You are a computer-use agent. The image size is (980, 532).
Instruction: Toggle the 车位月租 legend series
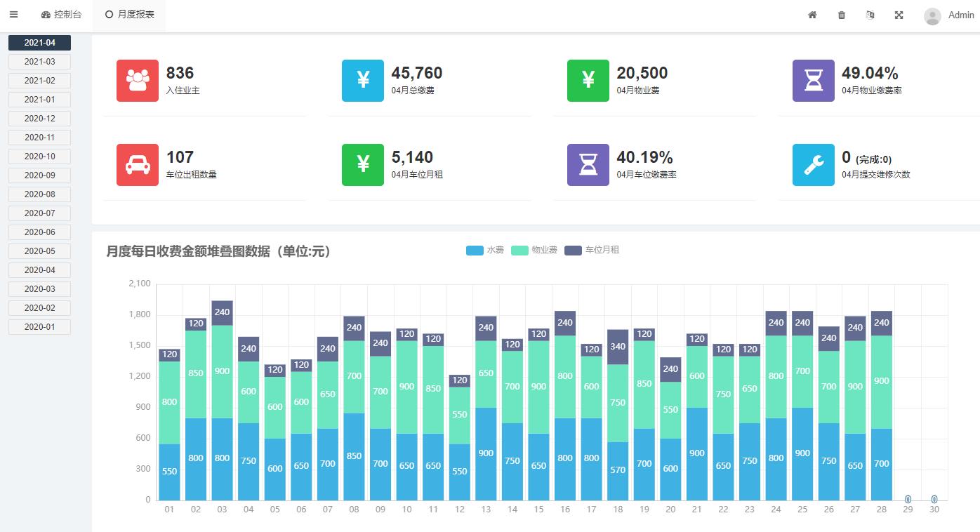[592, 251]
